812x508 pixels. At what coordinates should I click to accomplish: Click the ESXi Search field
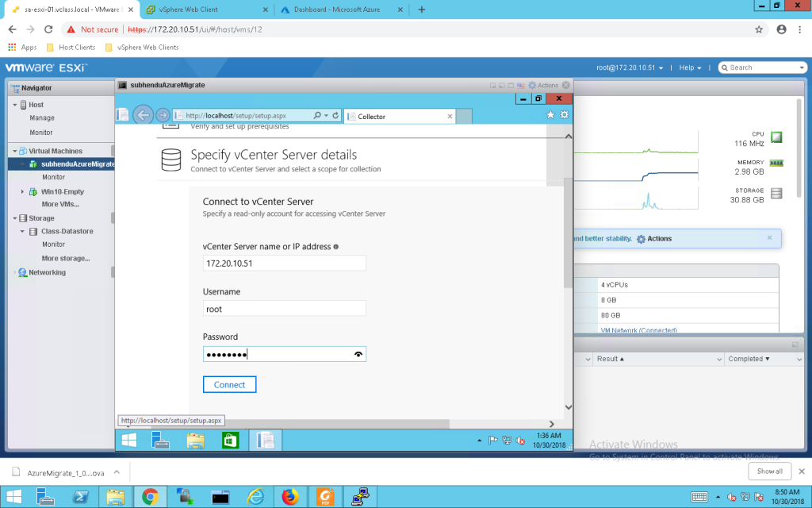tap(762, 67)
